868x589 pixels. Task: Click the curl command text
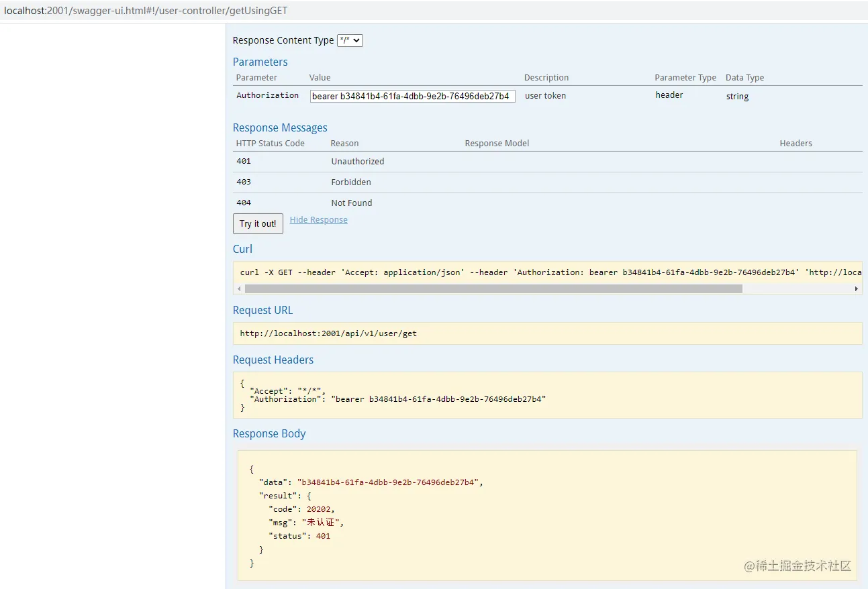click(x=550, y=272)
